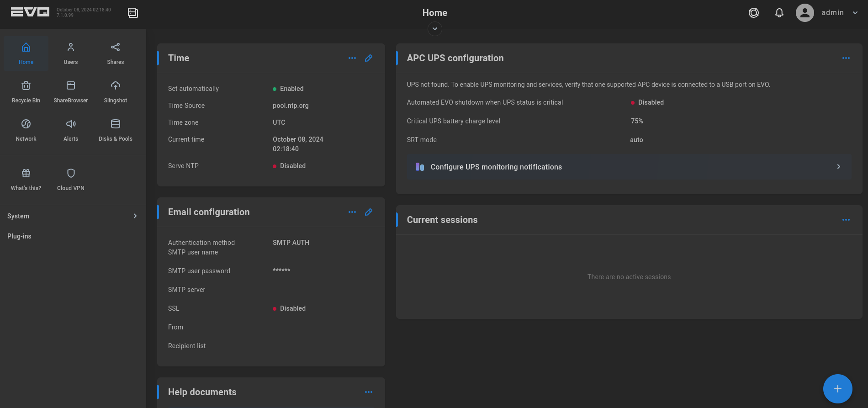
Task: Click the masked SMTP password value
Action: (x=281, y=270)
